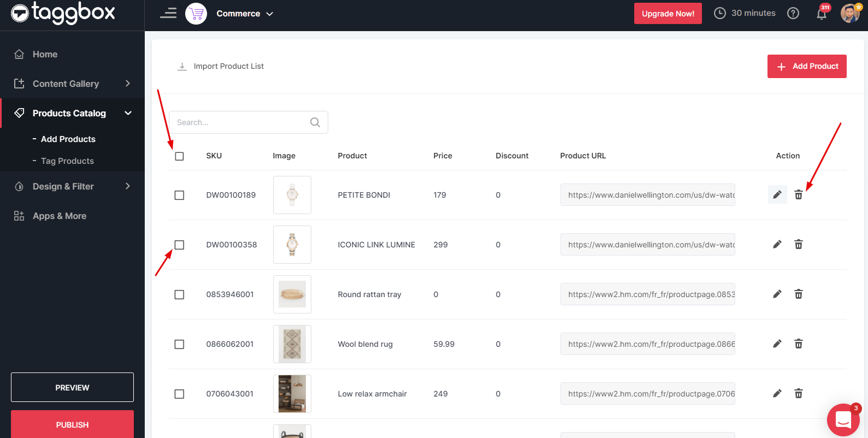Open the Commerce dropdown
The width and height of the screenshot is (868, 438).
[x=244, y=14]
